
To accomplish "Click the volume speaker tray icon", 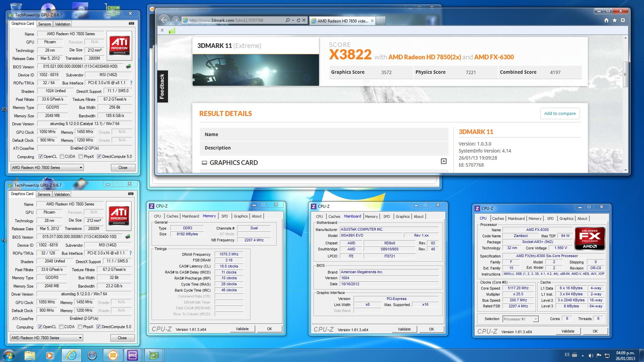I will click(591, 355).
